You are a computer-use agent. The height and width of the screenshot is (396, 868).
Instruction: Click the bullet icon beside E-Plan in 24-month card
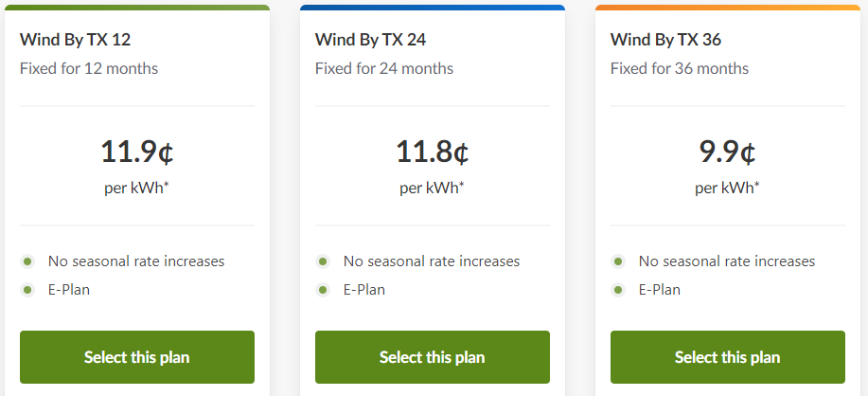pos(324,290)
